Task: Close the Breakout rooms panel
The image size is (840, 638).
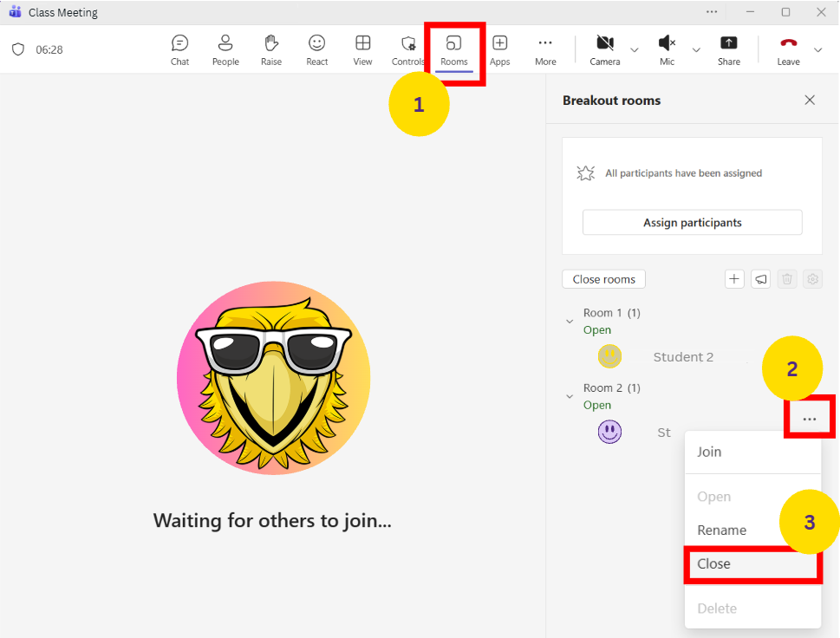Action: pyautogui.click(x=810, y=101)
